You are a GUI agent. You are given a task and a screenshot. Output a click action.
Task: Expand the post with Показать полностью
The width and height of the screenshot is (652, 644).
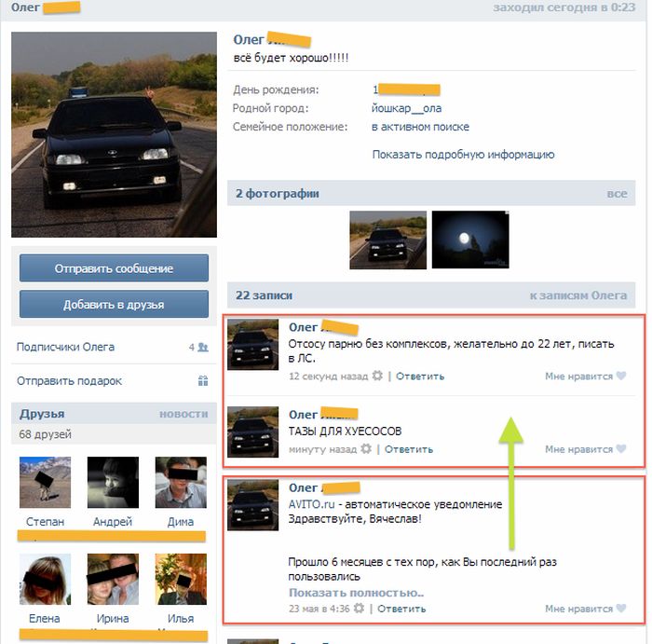[357, 593]
